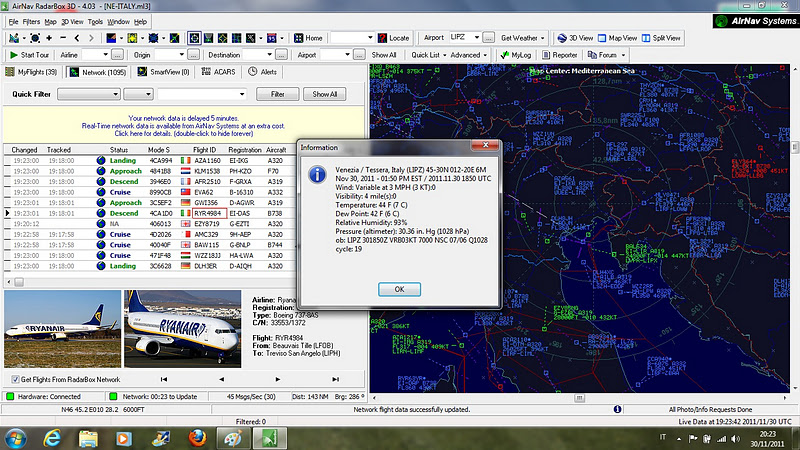Click the Windows Start orb
This screenshot has height=450, width=800.
[15, 438]
